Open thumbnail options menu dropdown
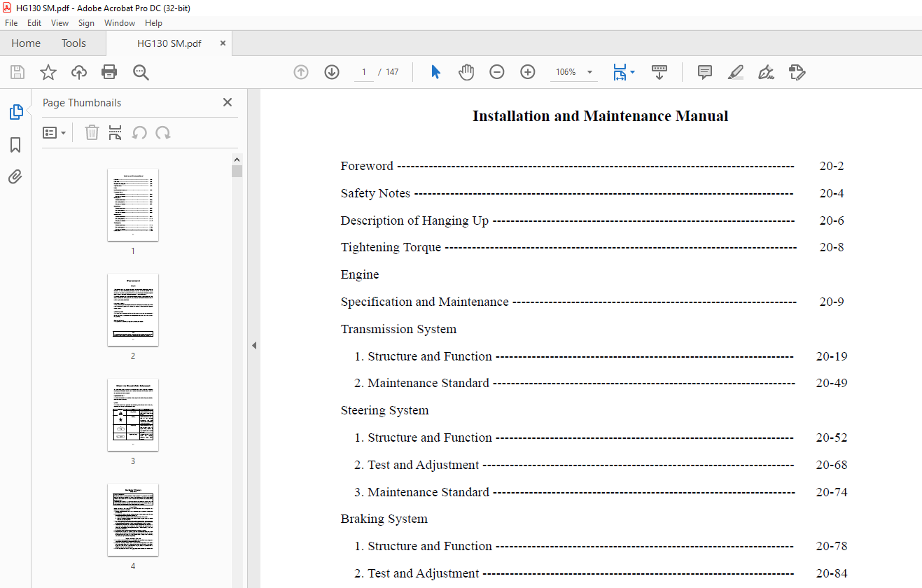Screen dimensions: 922x588 click(55, 132)
